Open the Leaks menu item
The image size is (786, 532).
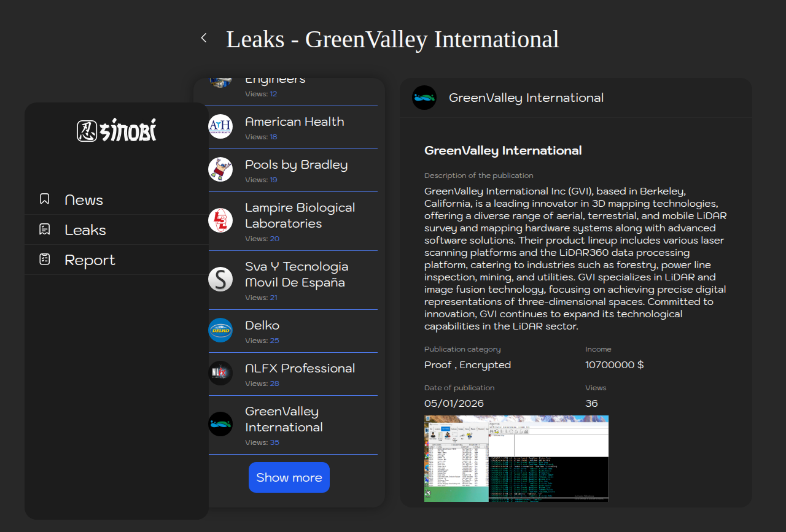tap(85, 230)
